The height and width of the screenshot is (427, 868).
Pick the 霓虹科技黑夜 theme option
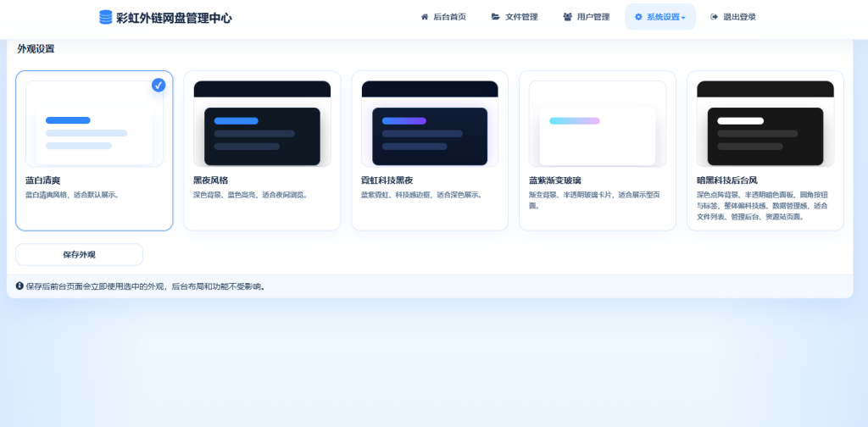[430, 151]
